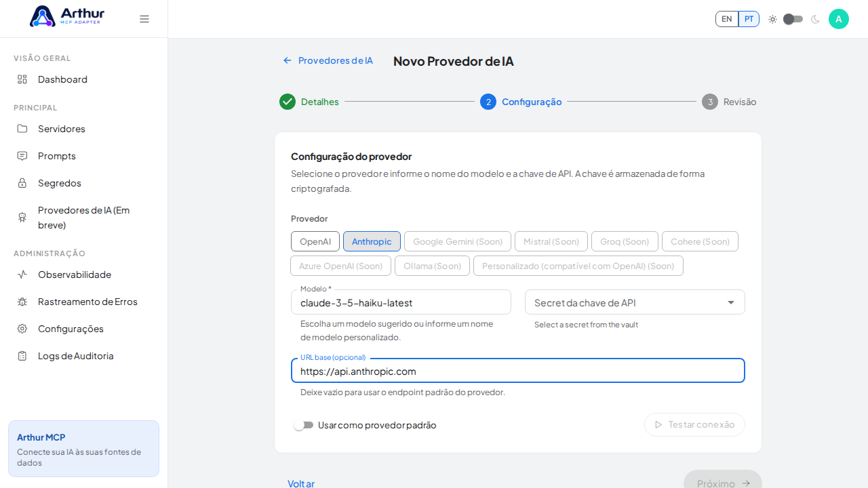Select Azure OpenAI (Soon) provider chip
Image resolution: width=868 pixels, height=488 pixels.
[x=340, y=266]
